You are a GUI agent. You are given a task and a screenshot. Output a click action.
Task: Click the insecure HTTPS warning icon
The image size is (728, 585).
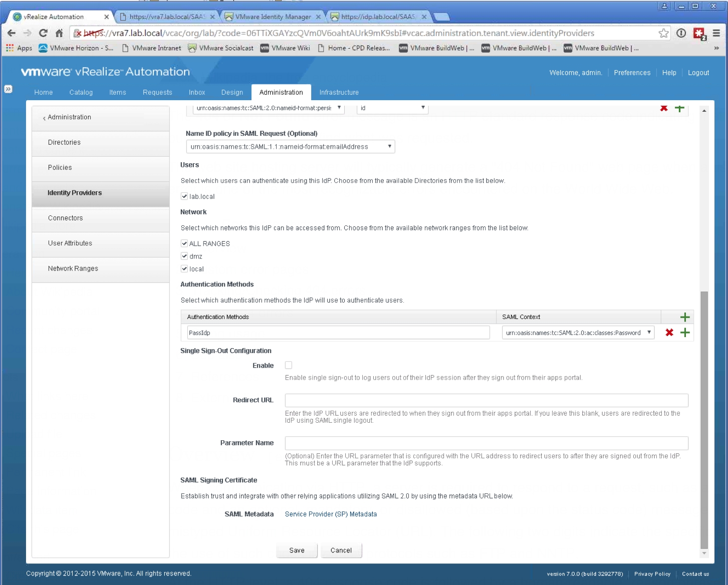click(x=78, y=33)
